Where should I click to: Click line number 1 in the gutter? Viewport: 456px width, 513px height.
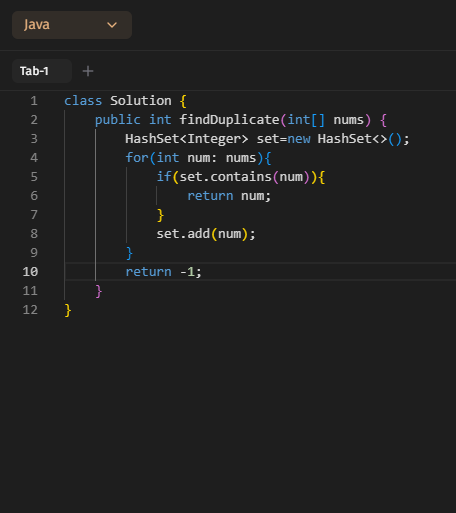click(34, 101)
